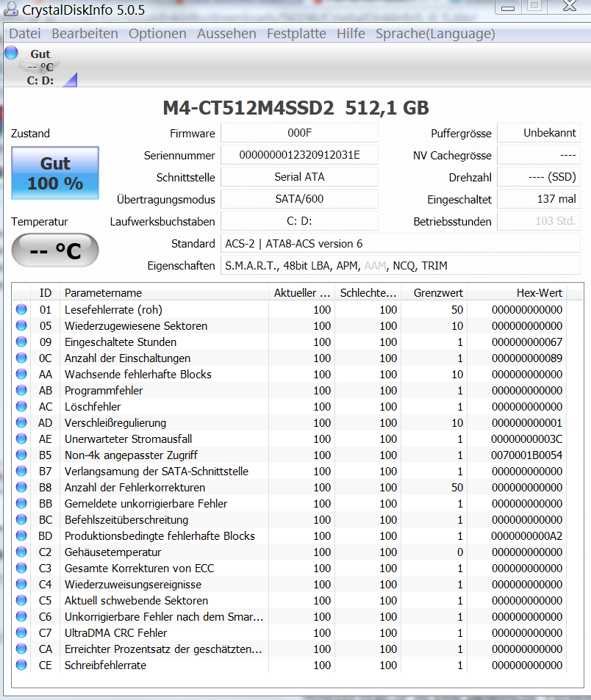This screenshot has height=700, width=591.
Task: Click status orb of Verschleißregulierung row
Action: (21, 422)
